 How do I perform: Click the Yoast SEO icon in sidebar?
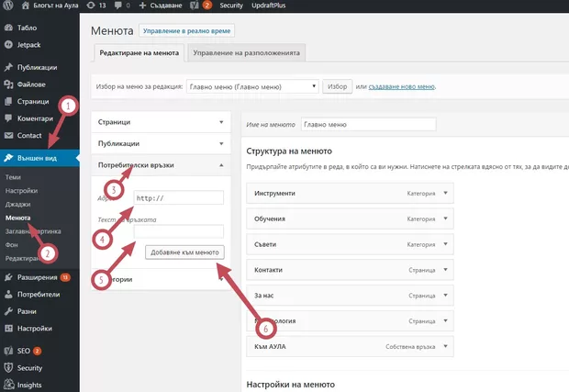(x=8, y=351)
